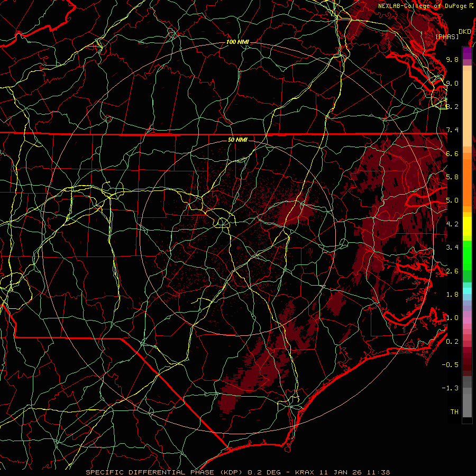Click the "DKD" label above the color scale
Image resolution: width=476 pixels, height=476 pixels.
tap(465, 32)
